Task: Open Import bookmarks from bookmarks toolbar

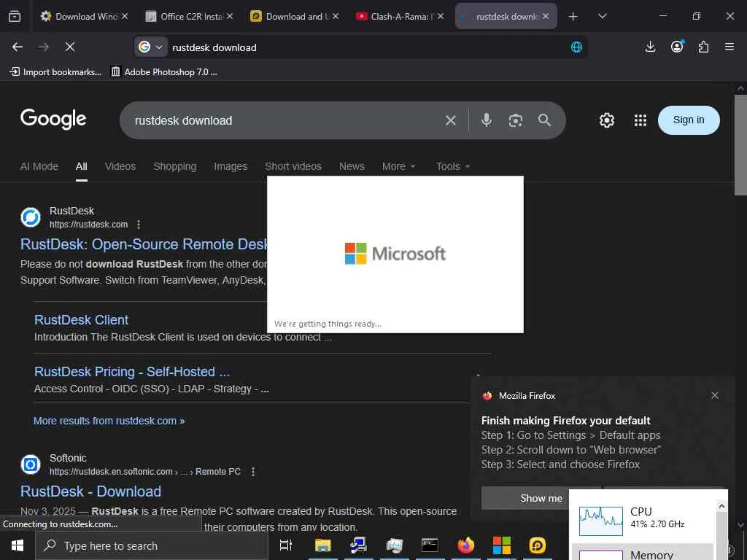Action: pyautogui.click(x=55, y=72)
